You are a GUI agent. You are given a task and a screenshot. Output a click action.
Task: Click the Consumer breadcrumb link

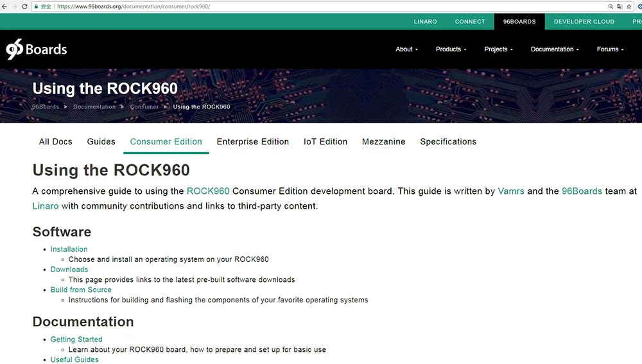coord(144,107)
